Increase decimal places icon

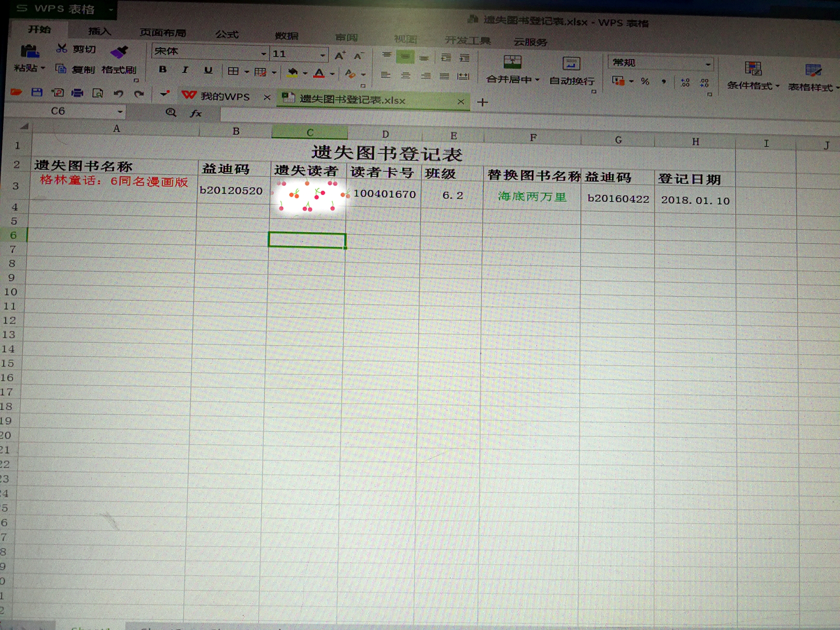point(685,82)
